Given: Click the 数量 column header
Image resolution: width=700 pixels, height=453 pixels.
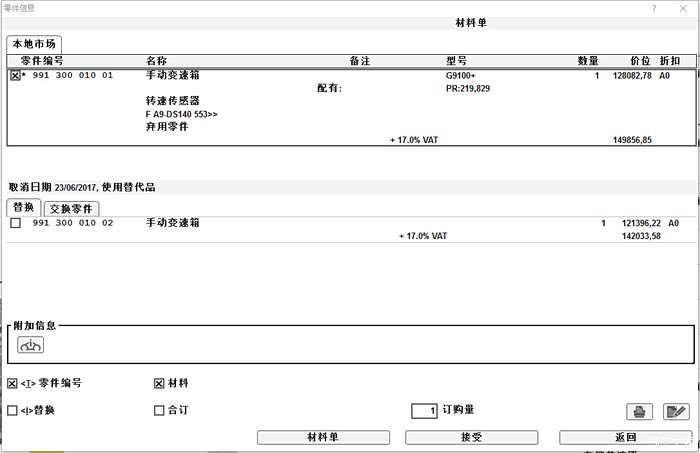Looking at the screenshot, I should pyautogui.click(x=588, y=61).
